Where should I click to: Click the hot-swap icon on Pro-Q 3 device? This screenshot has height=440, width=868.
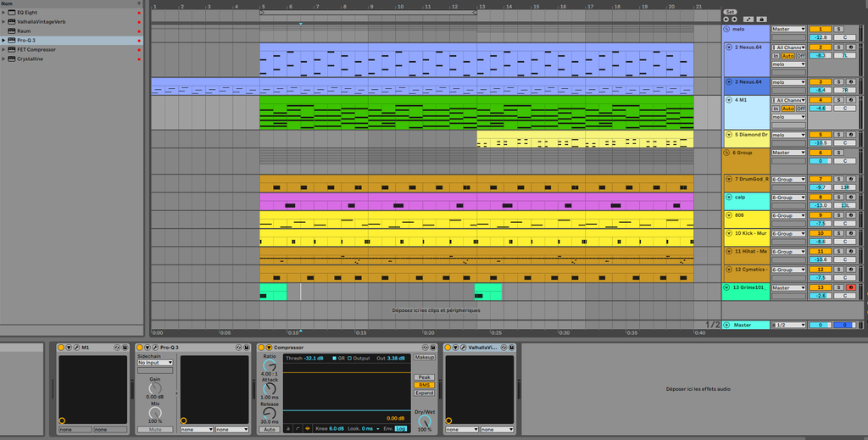238,348
